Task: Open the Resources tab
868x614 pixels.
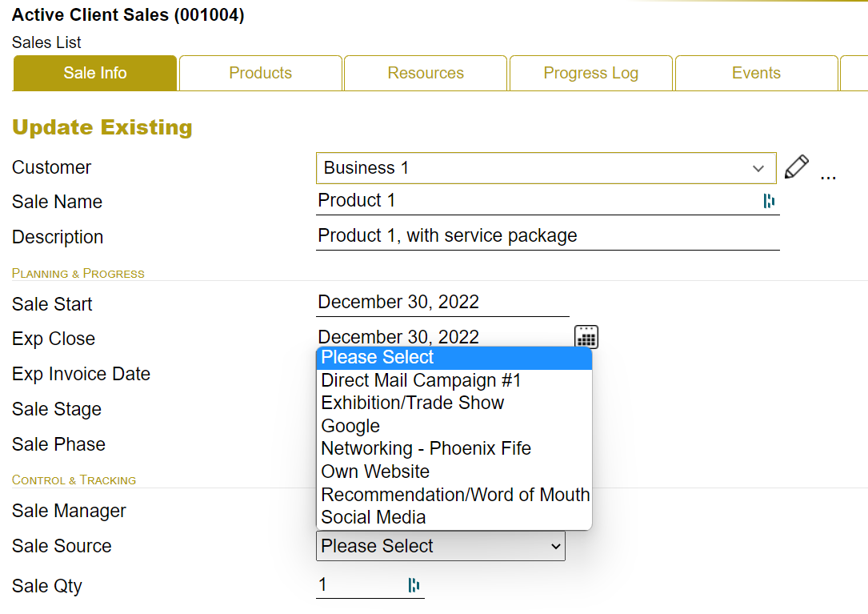Action: (426, 73)
